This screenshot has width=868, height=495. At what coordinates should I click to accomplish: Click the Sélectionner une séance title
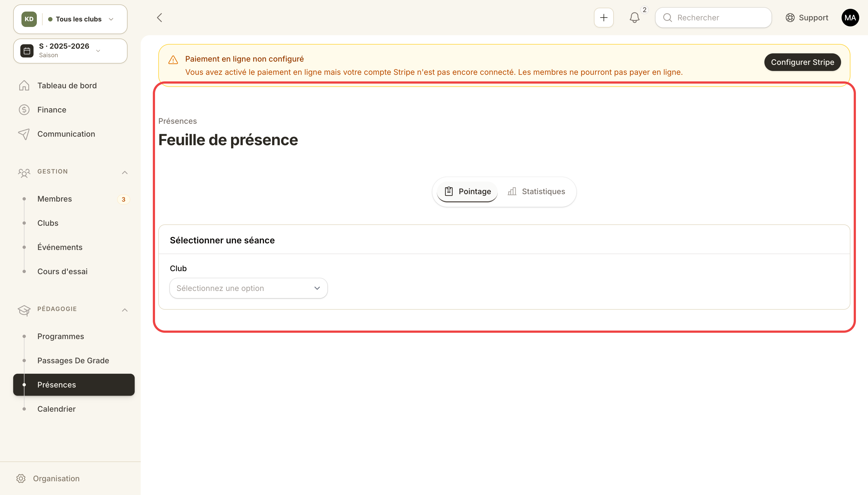[x=222, y=240]
